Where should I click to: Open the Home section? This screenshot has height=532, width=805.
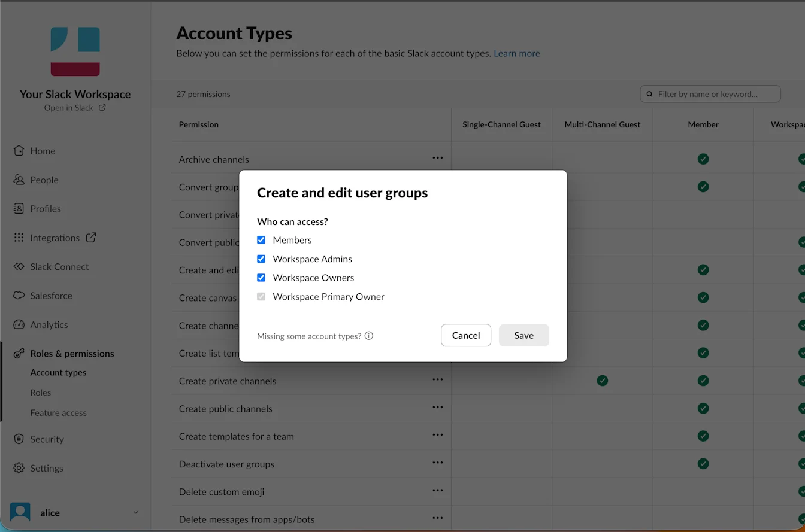43,151
